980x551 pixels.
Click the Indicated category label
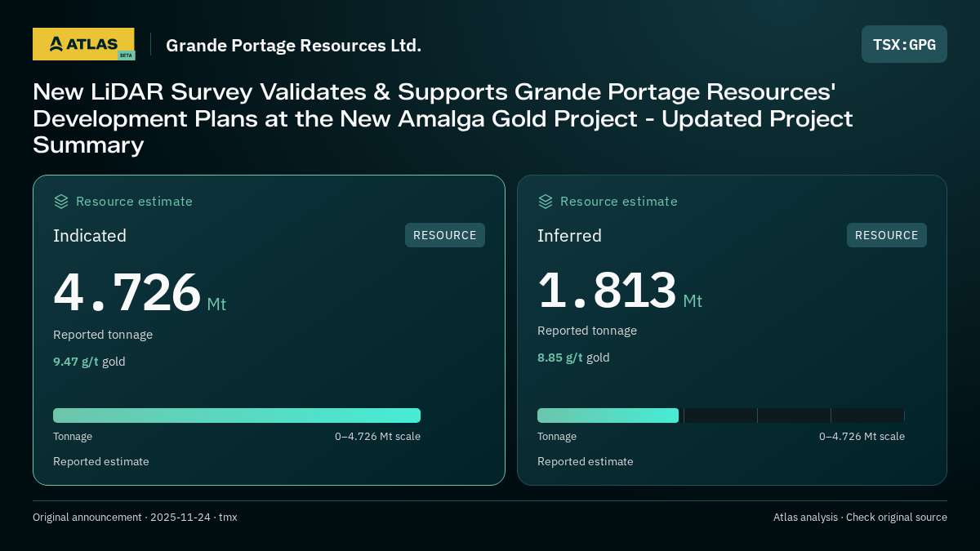(x=90, y=236)
